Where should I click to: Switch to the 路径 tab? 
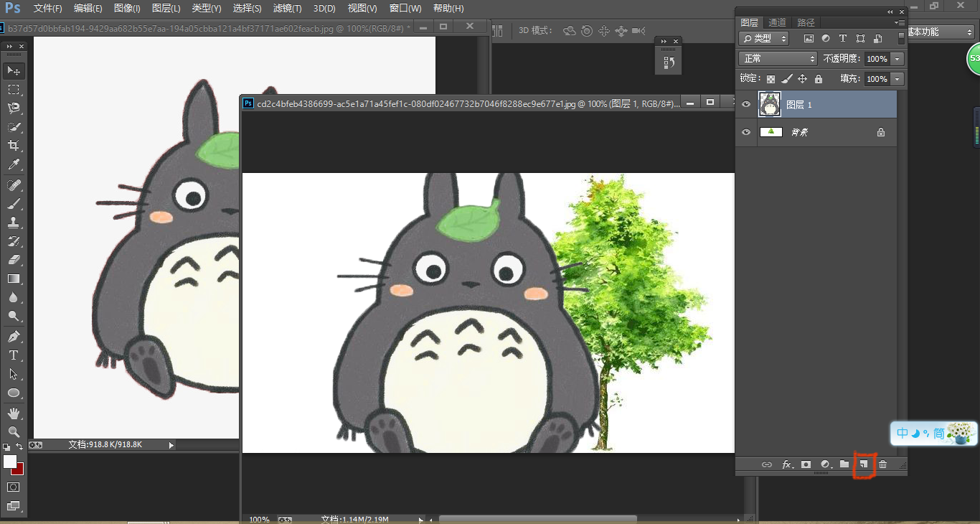pyautogui.click(x=806, y=23)
